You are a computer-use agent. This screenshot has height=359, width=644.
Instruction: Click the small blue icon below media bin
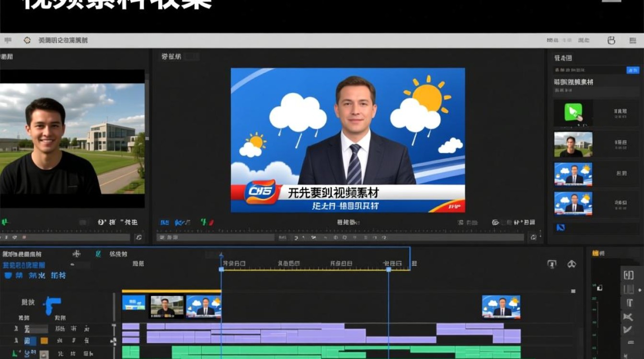[x=560, y=227]
